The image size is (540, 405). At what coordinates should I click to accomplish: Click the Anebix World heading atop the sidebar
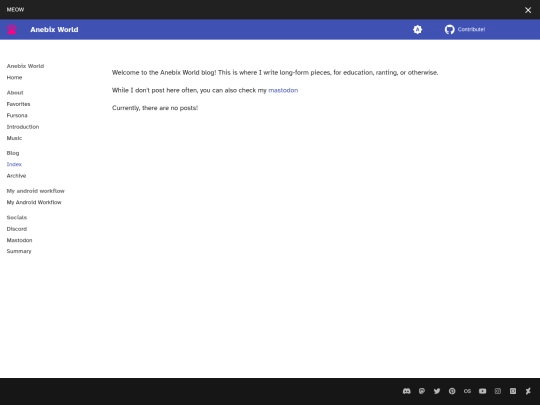[25, 66]
